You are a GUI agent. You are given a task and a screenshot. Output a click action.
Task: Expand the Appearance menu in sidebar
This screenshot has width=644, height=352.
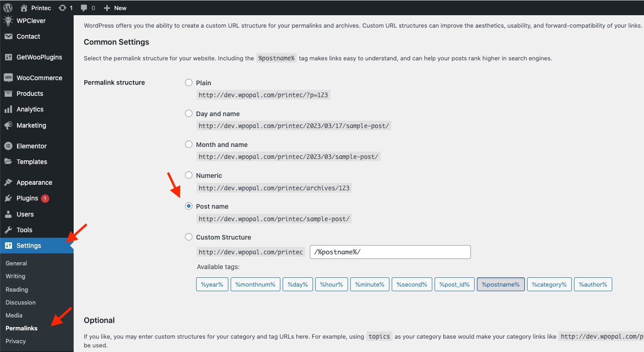coord(34,182)
